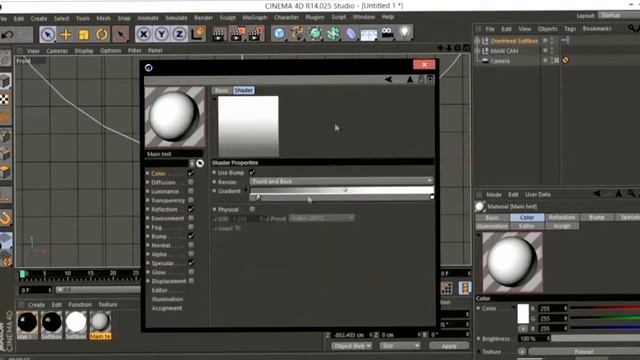Click the Fresnel gradient shader preview
The width and height of the screenshot is (640, 360).
(x=248, y=126)
